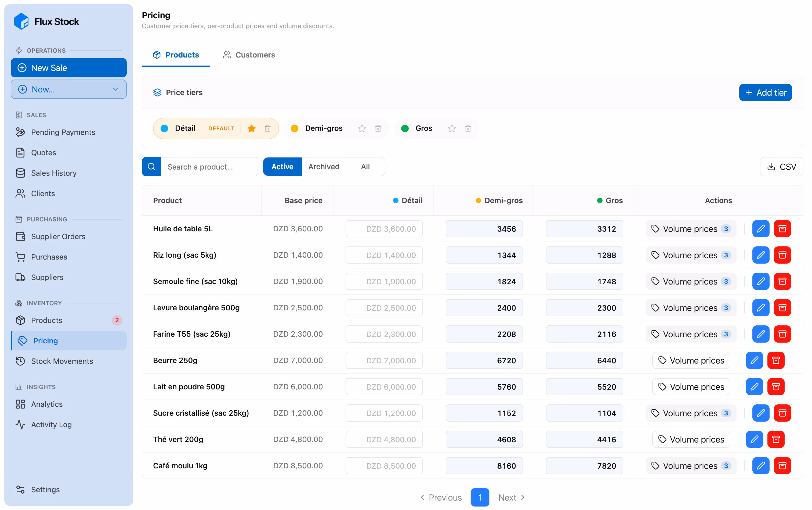This screenshot has width=812, height=510.
Task: Switch to the Customers tab
Action: tap(249, 55)
